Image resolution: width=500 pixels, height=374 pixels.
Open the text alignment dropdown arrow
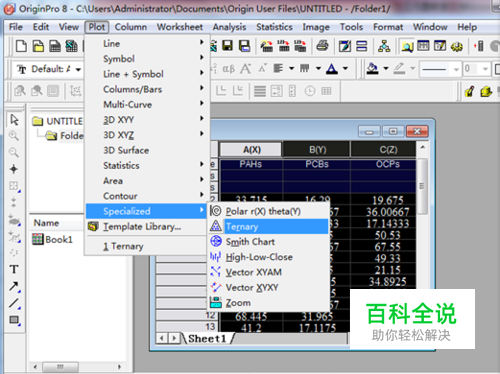291,69
